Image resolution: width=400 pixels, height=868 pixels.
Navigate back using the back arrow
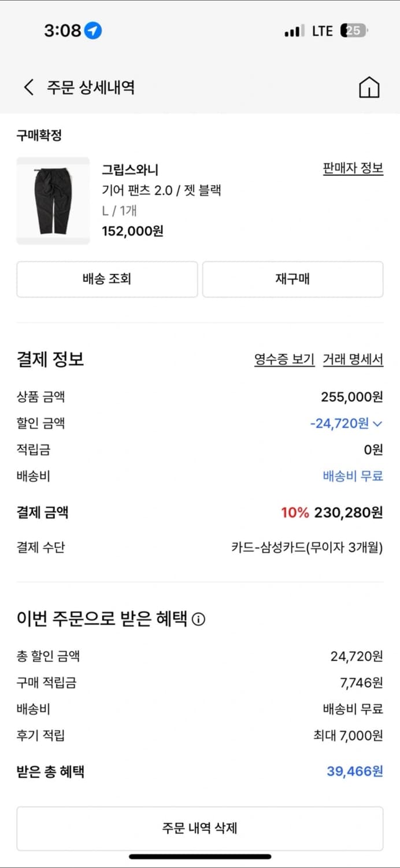click(x=27, y=86)
